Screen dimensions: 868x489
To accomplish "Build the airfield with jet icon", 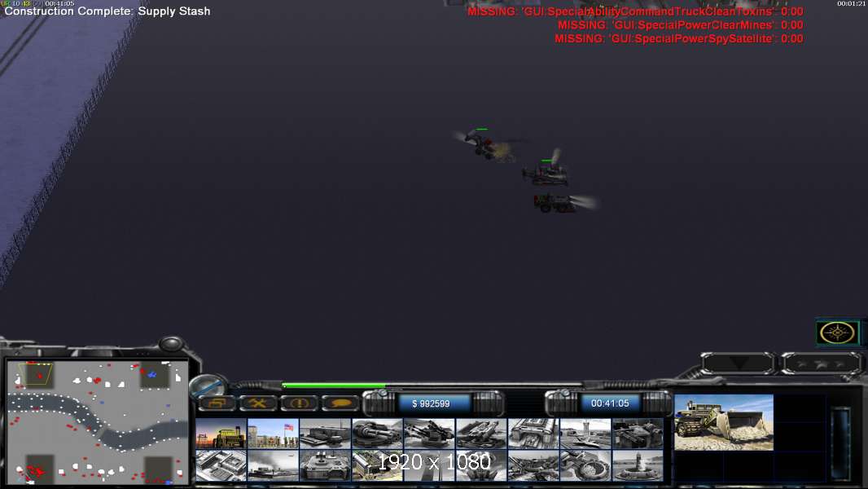I will tap(585, 433).
